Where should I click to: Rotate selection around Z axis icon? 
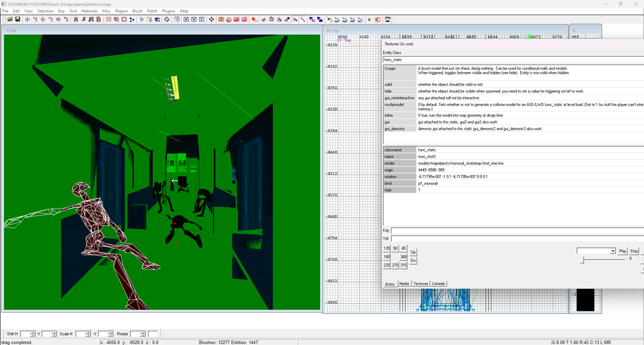66,20
